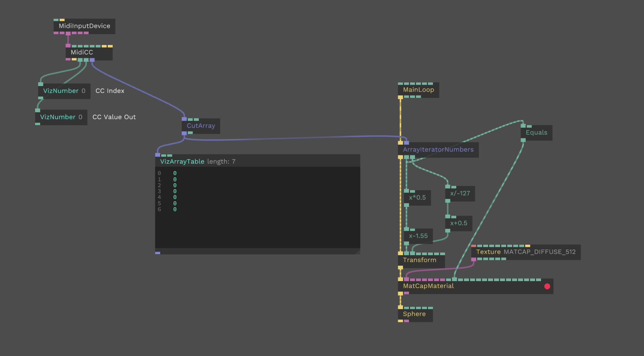This screenshot has width=644, height=356.
Task: Click the red input port on the Texture node
Action: coord(473,246)
